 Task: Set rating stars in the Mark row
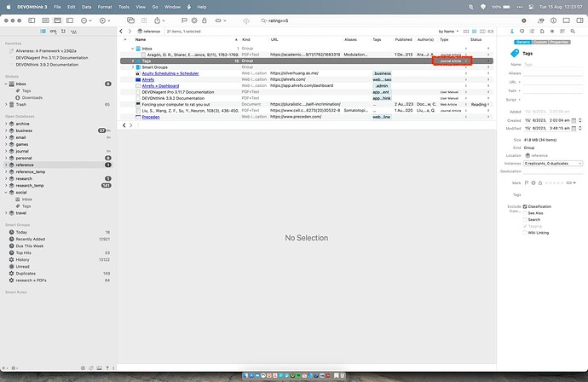click(554, 182)
